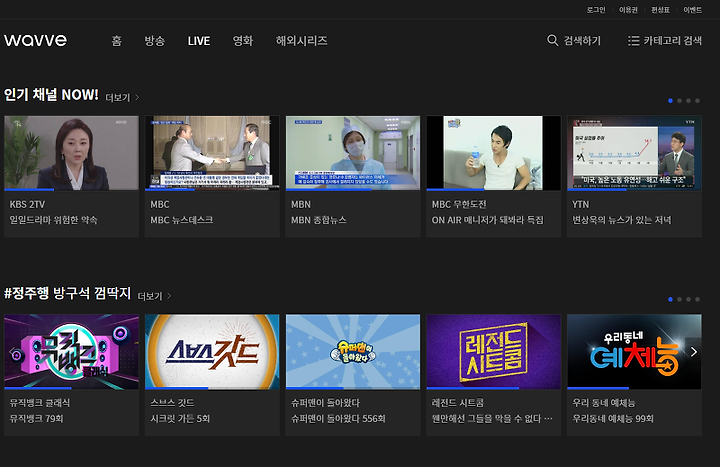Image resolution: width=720 pixels, height=467 pixels.
Task: Click the 로그인 link
Action: tap(596, 10)
